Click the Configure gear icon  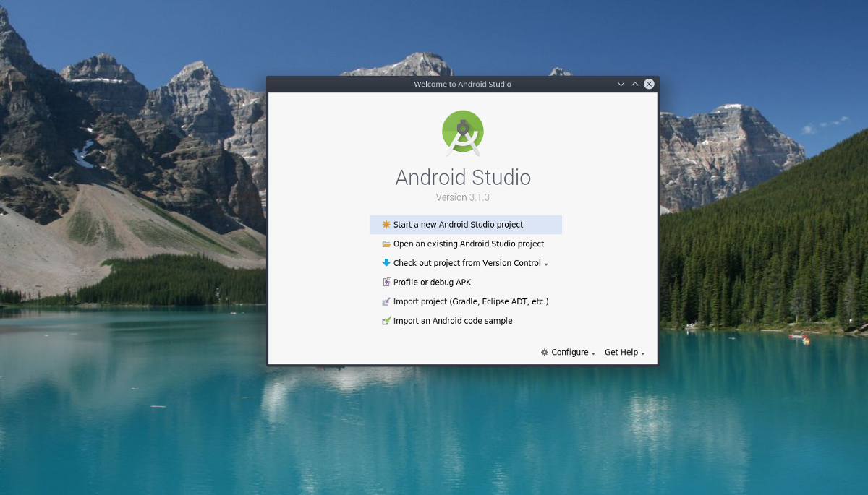pyautogui.click(x=545, y=352)
